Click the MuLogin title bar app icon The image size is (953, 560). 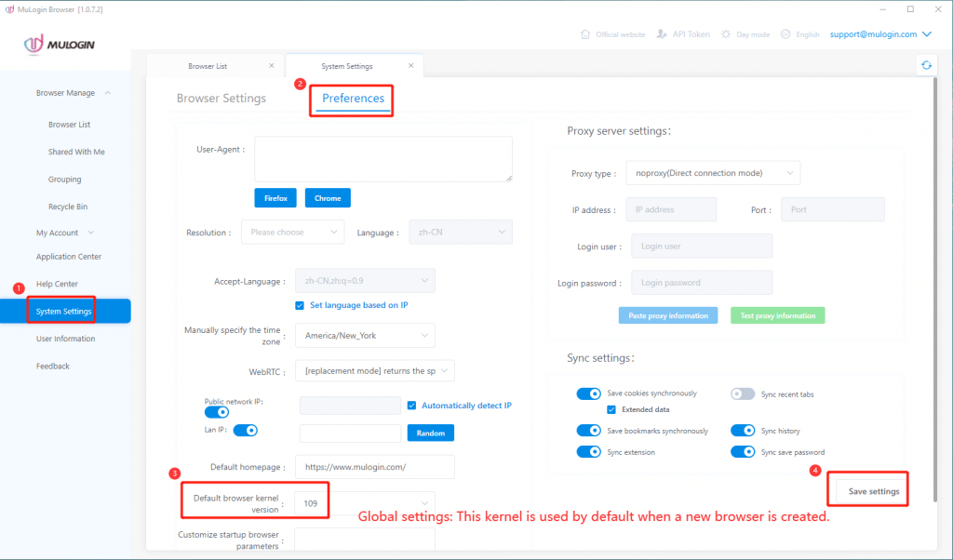(x=9, y=9)
